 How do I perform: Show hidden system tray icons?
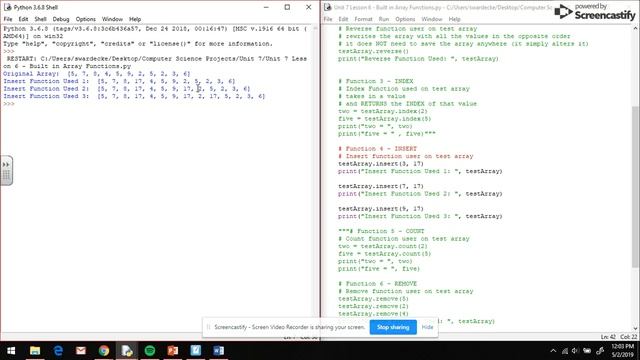tap(553, 351)
